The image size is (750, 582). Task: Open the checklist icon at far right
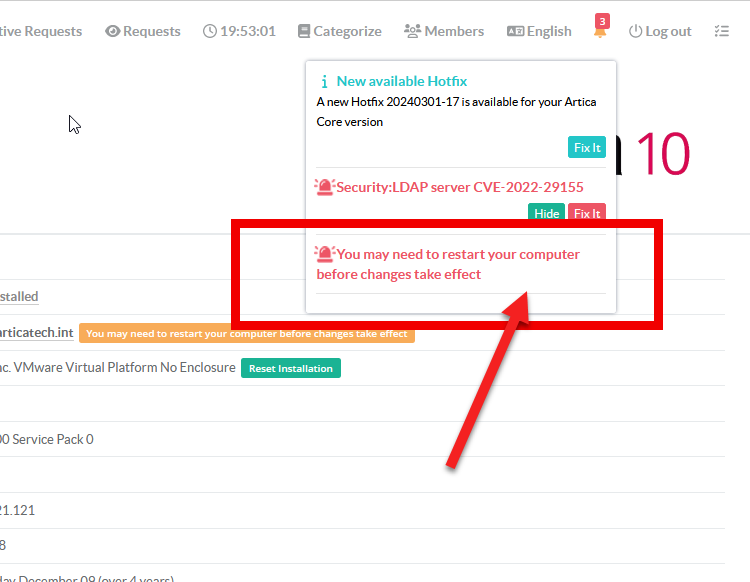[x=722, y=31]
